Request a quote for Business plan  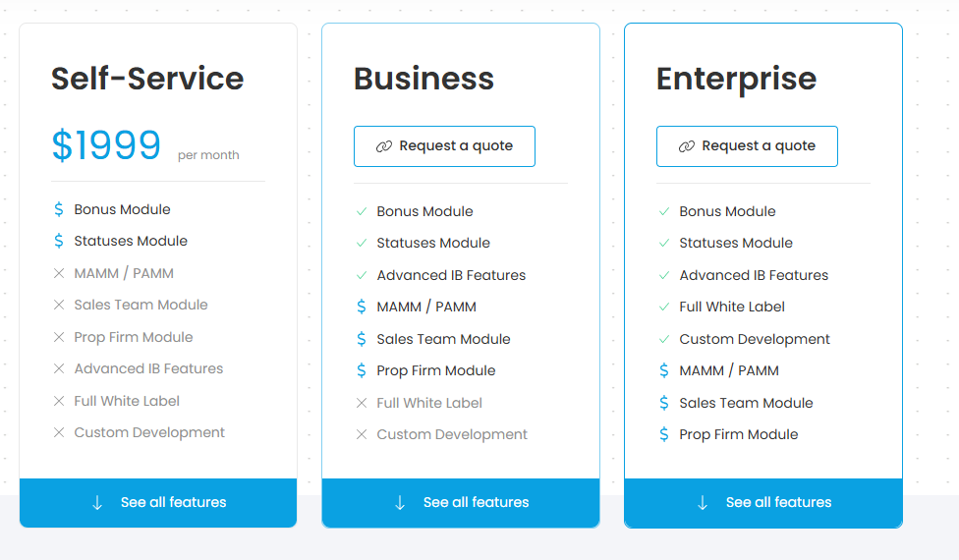[445, 146]
